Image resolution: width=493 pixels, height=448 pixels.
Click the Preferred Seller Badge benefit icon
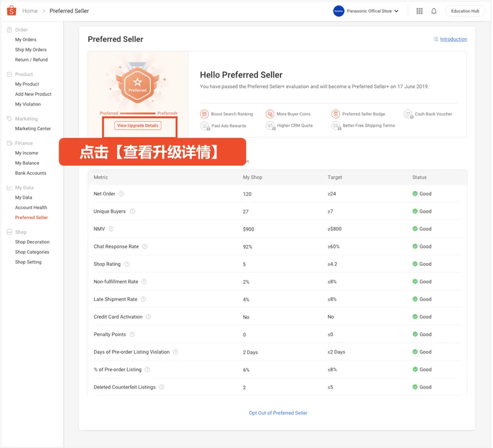point(336,114)
